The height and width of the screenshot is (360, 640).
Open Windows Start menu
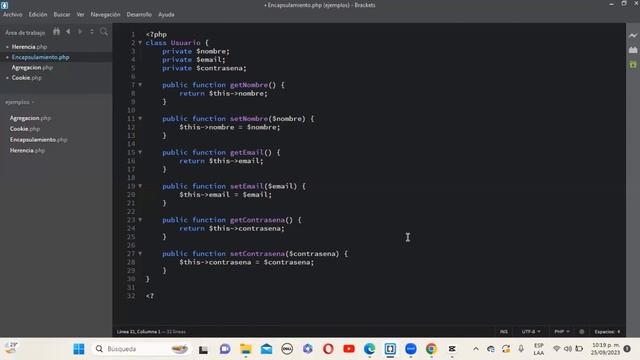(x=79, y=349)
